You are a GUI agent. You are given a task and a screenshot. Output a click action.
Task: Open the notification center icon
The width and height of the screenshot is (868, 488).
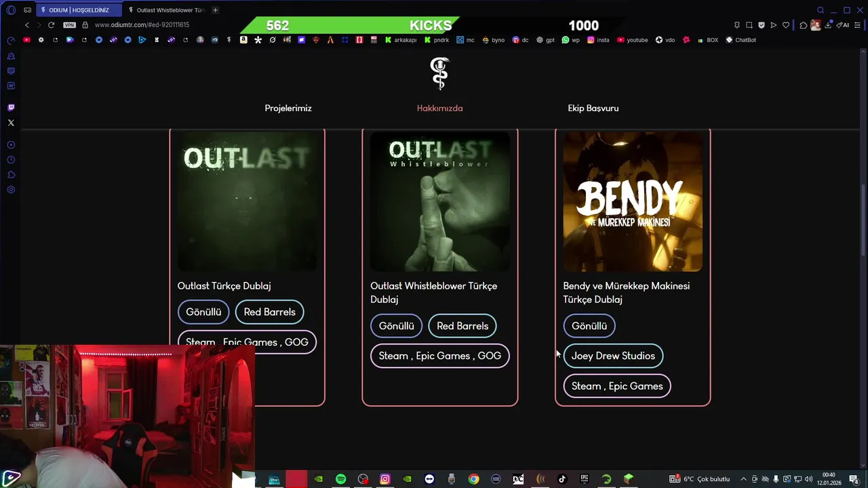point(854,479)
